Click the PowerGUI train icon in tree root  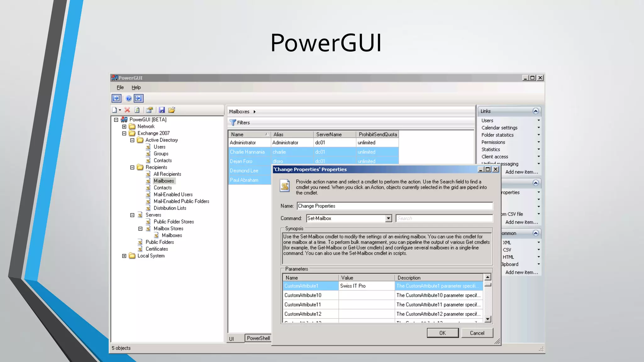click(124, 119)
